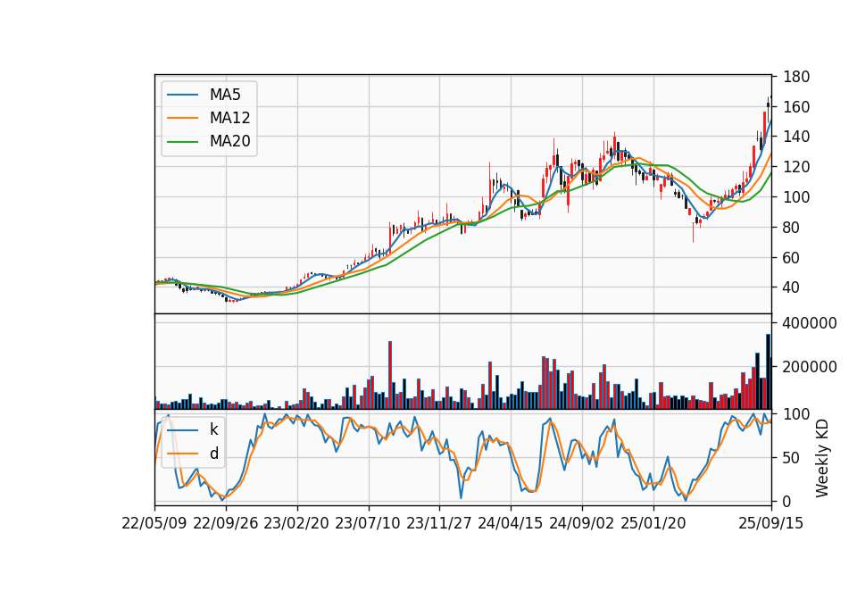Click the k legend label in KD panel
857x616 pixels.
pyautogui.click(x=213, y=429)
